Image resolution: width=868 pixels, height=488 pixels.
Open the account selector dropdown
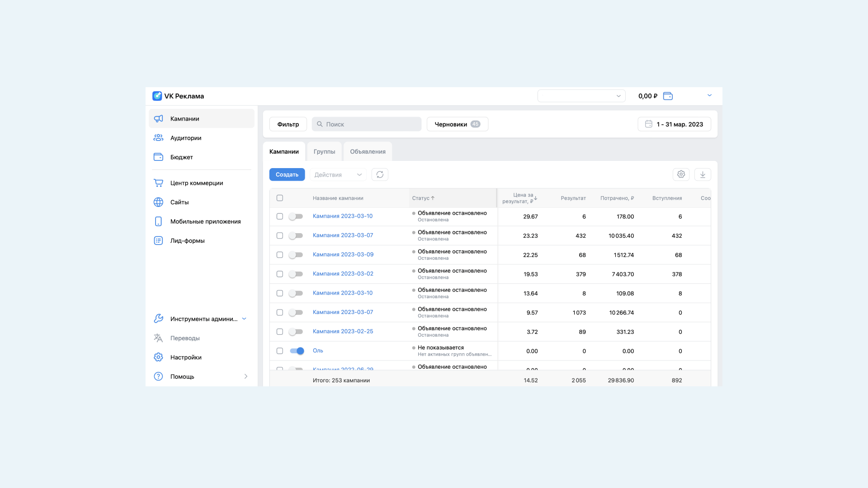click(x=581, y=96)
